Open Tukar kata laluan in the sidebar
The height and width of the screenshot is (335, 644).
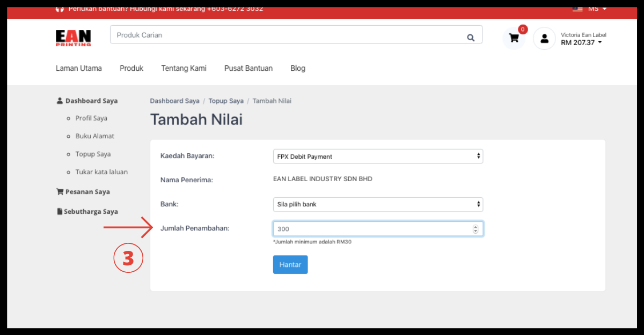point(101,172)
